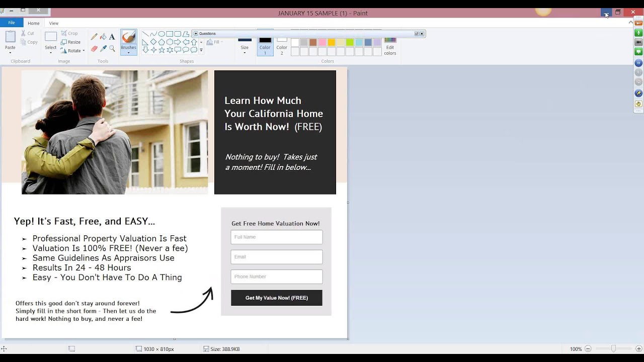The width and height of the screenshot is (644, 362).
Task: Pick the Curve shape
Action: (153, 34)
